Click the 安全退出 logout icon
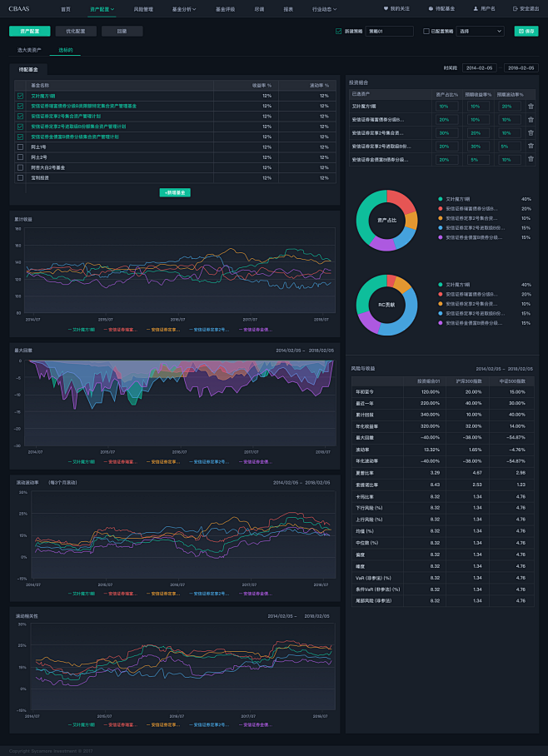The image size is (548, 756). coord(516,8)
